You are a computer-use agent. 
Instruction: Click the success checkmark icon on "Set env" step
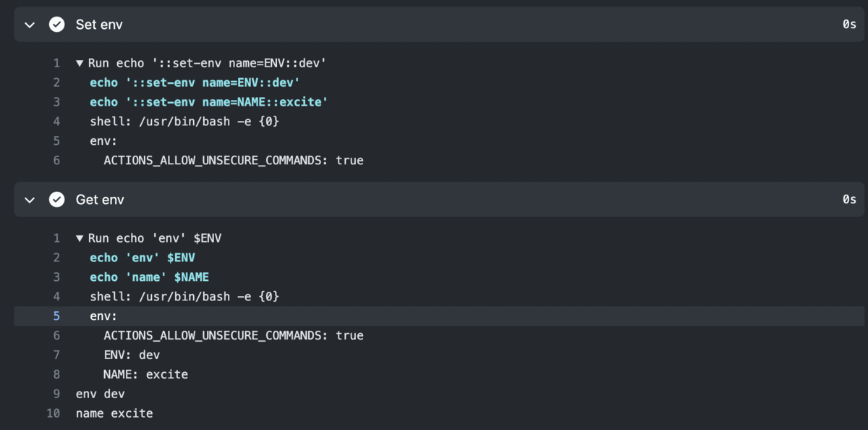click(56, 24)
